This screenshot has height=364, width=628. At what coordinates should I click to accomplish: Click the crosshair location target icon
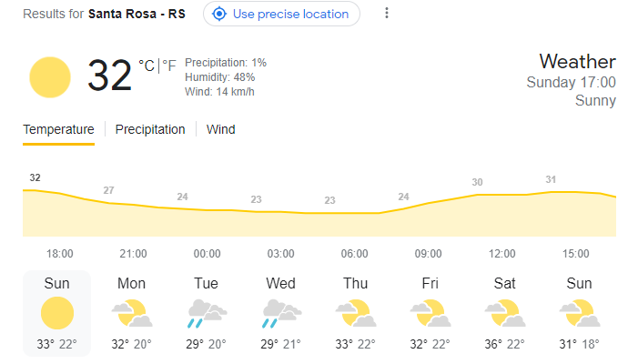point(219,14)
